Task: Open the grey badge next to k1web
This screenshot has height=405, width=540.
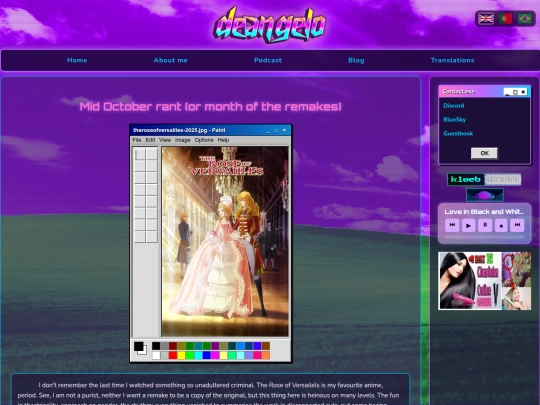Action: point(503,179)
